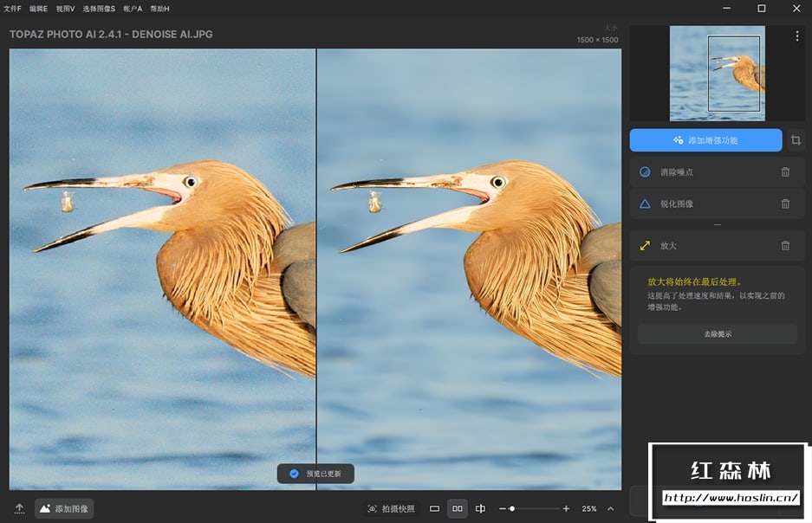Zoom out with the minus icon
The image size is (812, 523).
click(x=503, y=509)
